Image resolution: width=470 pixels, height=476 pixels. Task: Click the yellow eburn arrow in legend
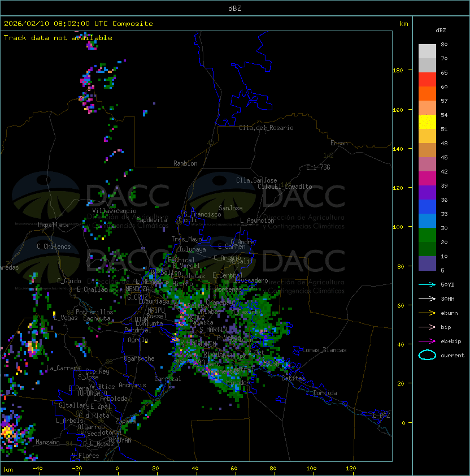click(x=427, y=313)
